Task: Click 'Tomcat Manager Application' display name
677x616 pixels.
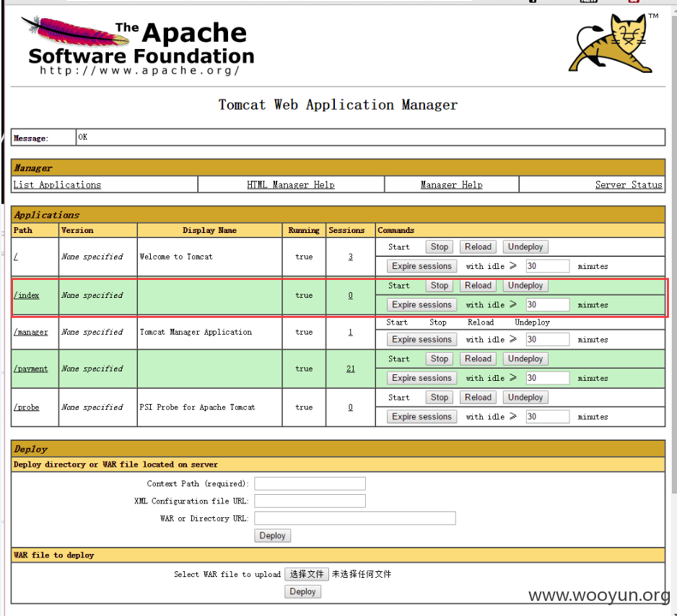Action: [196, 332]
